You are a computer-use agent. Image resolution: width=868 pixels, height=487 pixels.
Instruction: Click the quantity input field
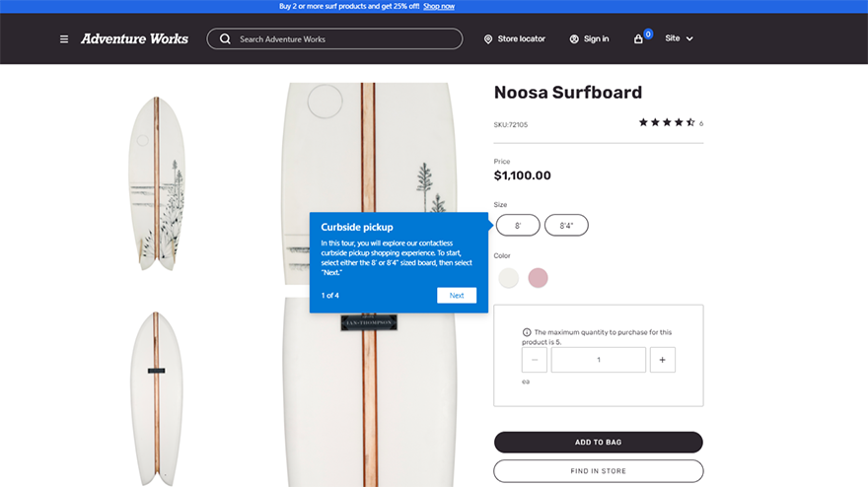[x=598, y=360]
